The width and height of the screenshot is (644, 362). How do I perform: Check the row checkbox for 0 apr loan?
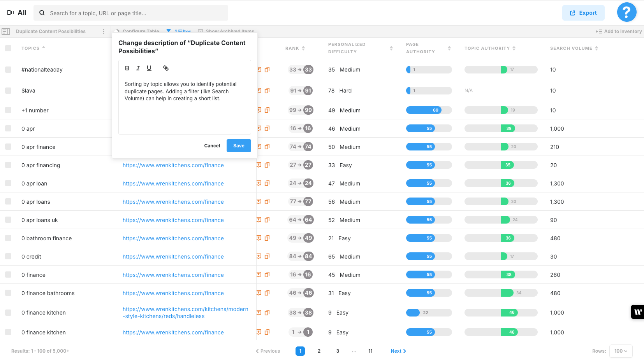pyautogui.click(x=8, y=183)
